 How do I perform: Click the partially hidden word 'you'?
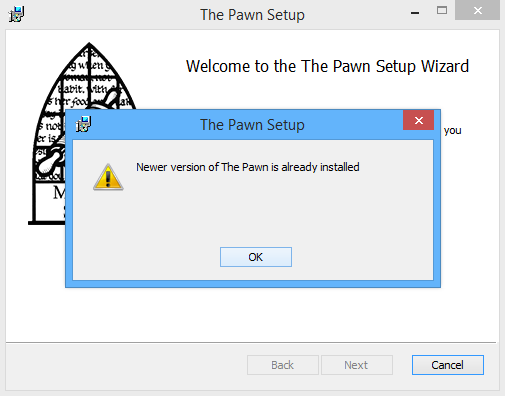tap(452, 131)
